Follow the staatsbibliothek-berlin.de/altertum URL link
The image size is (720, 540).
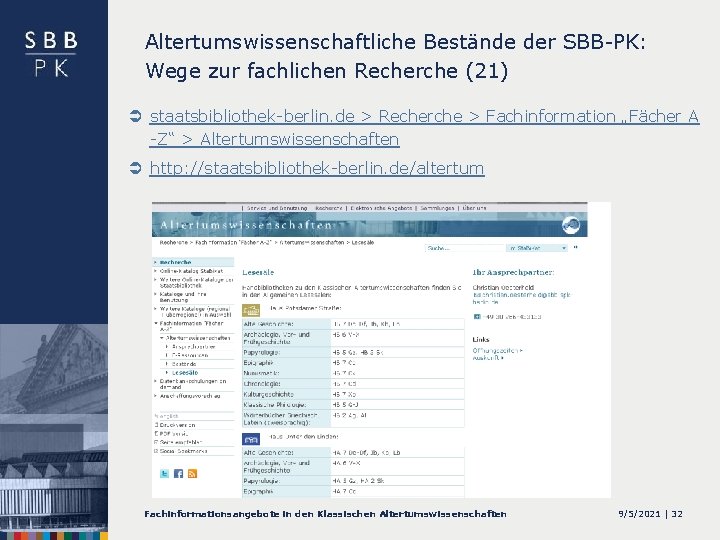click(x=317, y=168)
